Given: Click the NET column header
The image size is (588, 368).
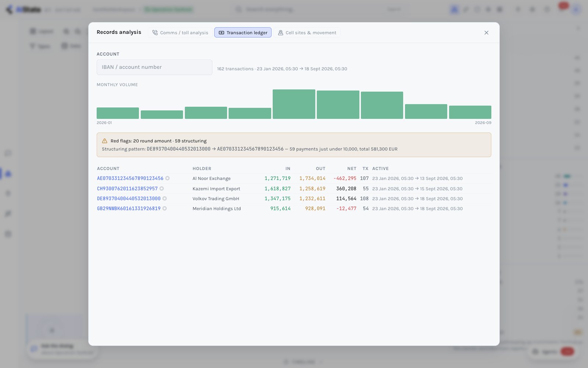Looking at the screenshot, I should point(352,169).
